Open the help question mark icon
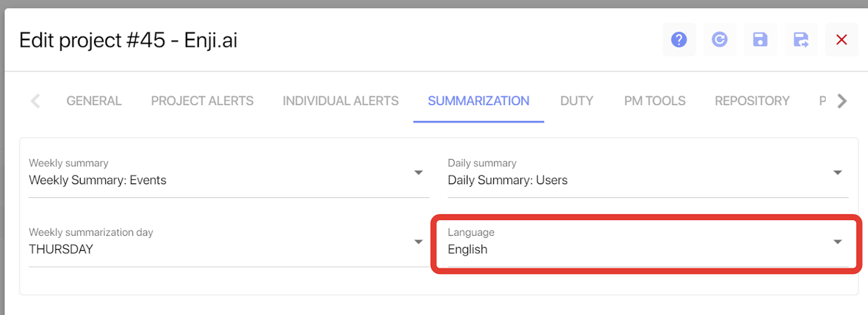The image size is (868, 315). point(679,40)
